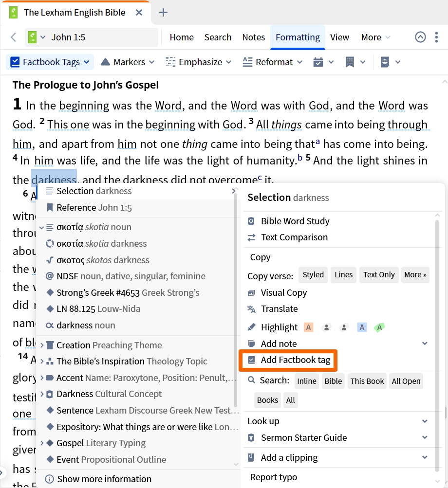
Task: Apply the orange A highlight style
Action: coord(308,327)
